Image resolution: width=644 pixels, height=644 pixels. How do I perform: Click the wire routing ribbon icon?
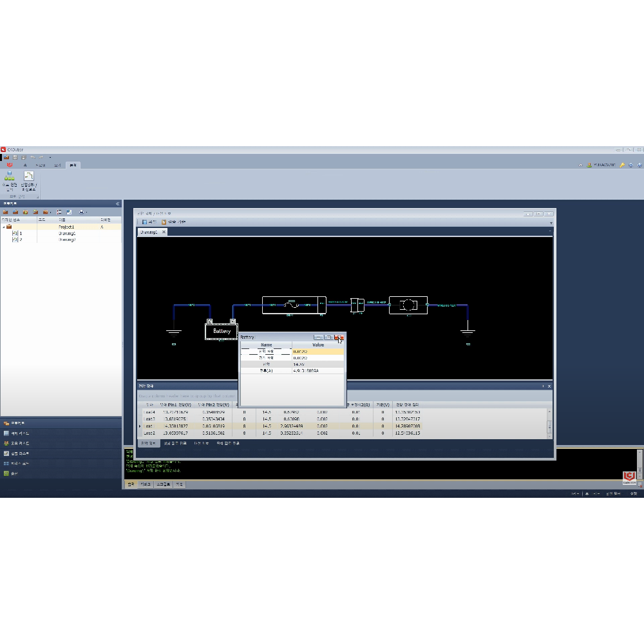coord(28,176)
